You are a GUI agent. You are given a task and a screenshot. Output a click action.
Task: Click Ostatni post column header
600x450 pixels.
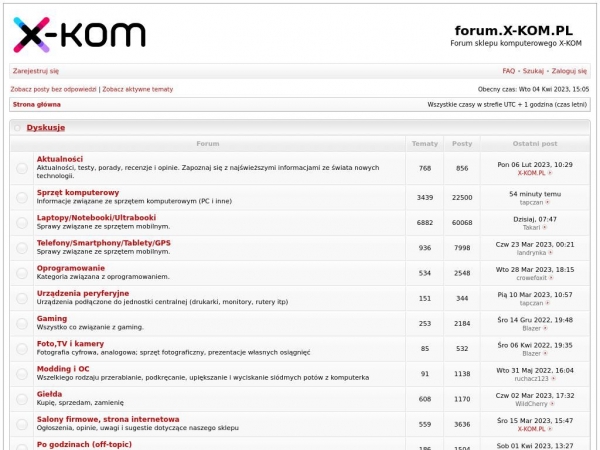pyautogui.click(x=535, y=144)
